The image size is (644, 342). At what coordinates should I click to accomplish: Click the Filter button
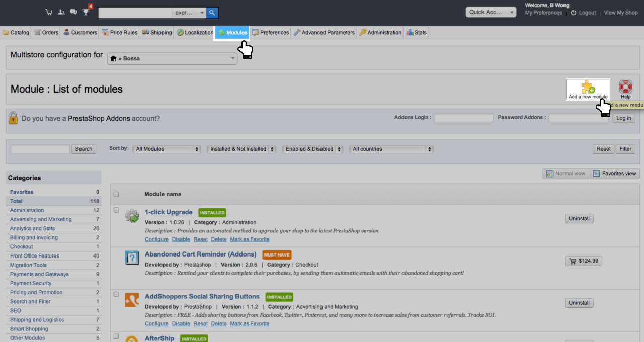click(x=625, y=149)
